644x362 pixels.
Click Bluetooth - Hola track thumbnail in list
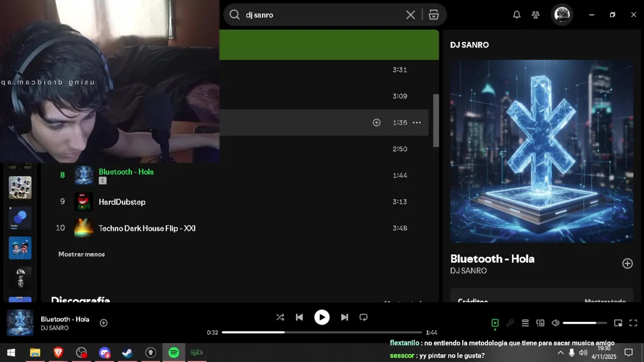[84, 175]
